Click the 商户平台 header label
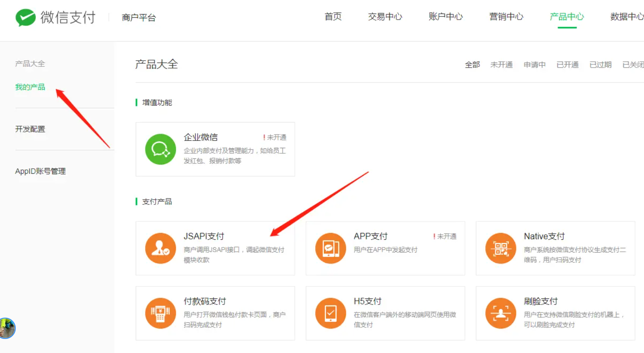Image resolution: width=644 pixels, height=353 pixels. point(139,17)
